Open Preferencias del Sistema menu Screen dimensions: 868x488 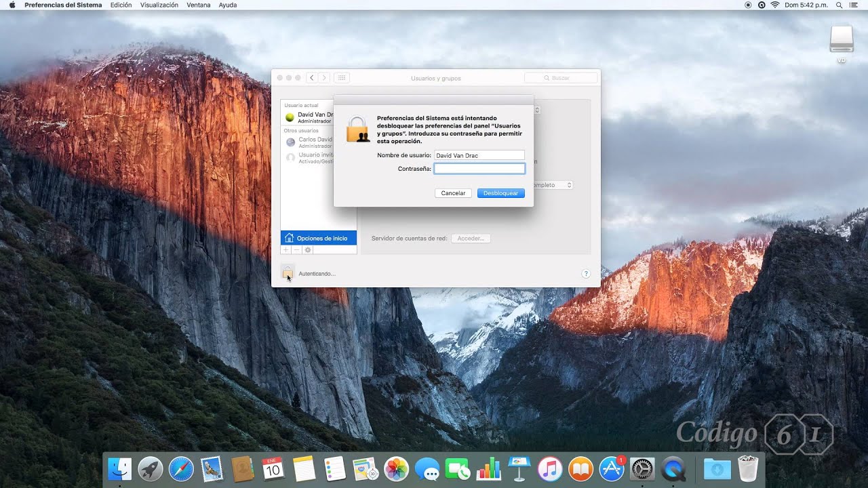pos(63,5)
